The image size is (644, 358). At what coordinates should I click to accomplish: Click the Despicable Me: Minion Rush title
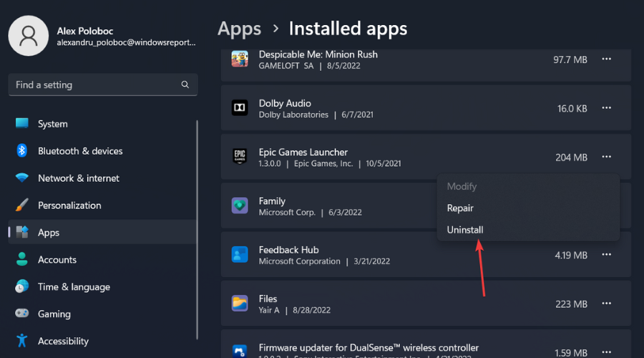[x=318, y=54]
